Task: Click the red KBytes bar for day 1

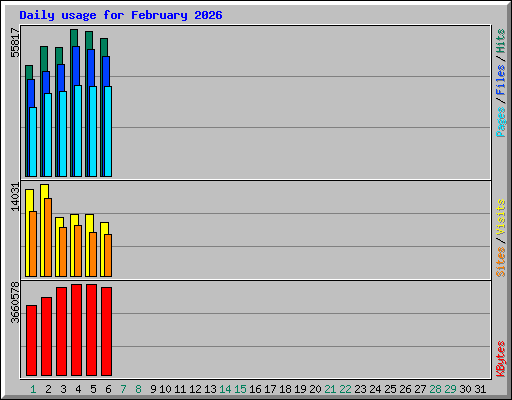Action: (31, 340)
